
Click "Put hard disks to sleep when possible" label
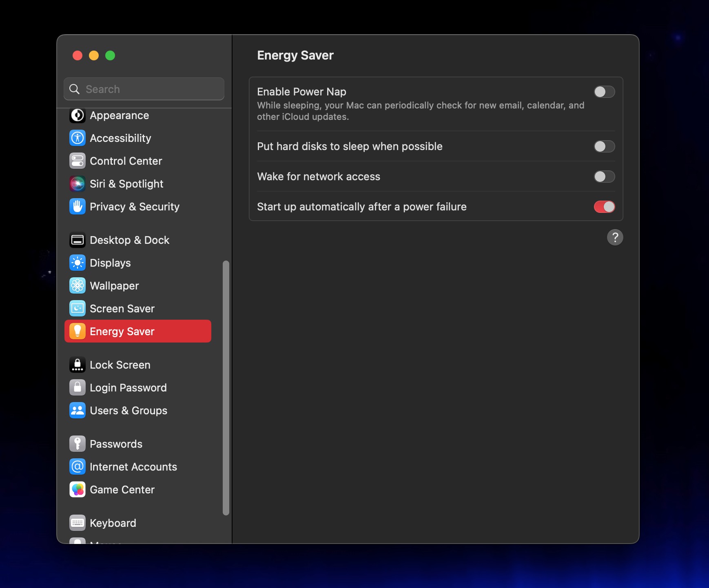[350, 146]
